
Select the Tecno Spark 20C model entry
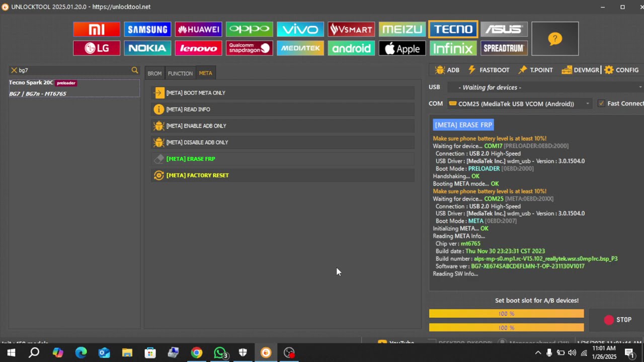pos(74,88)
